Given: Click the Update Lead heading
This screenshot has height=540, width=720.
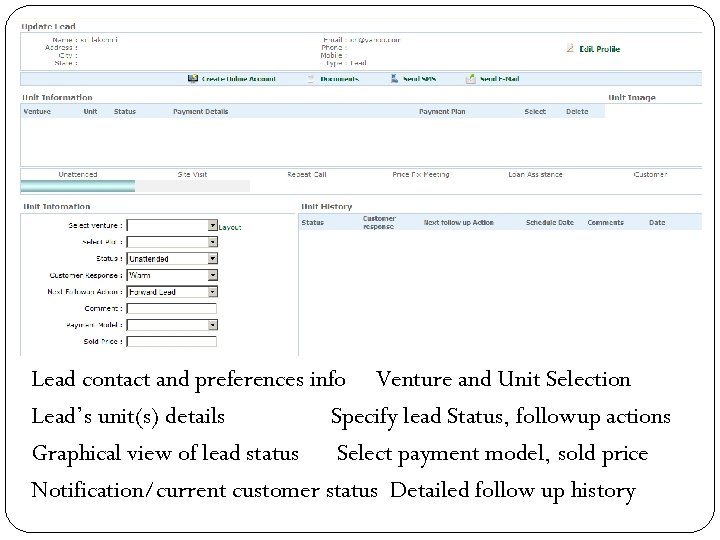Looking at the screenshot, I should (48, 26).
